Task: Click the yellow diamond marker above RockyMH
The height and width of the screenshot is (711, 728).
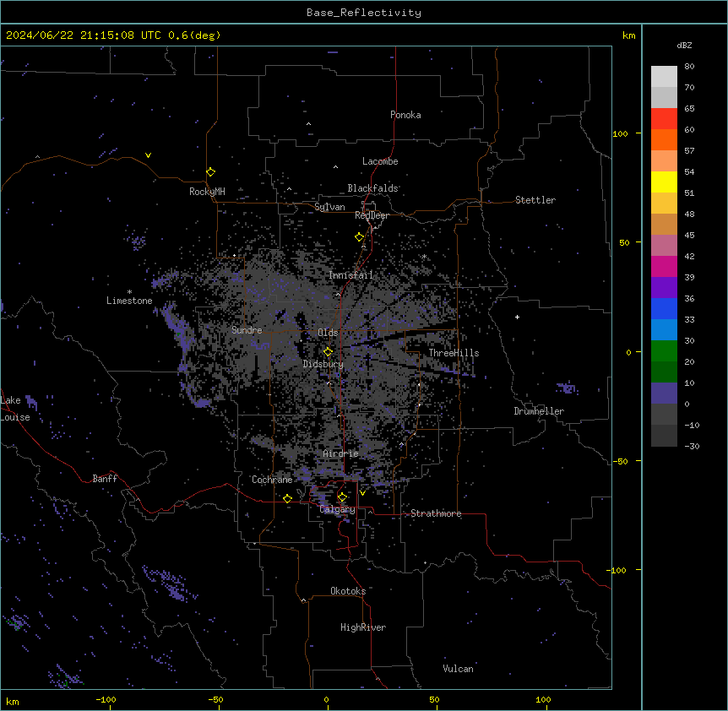Action: pyautogui.click(x=210, y=172)
